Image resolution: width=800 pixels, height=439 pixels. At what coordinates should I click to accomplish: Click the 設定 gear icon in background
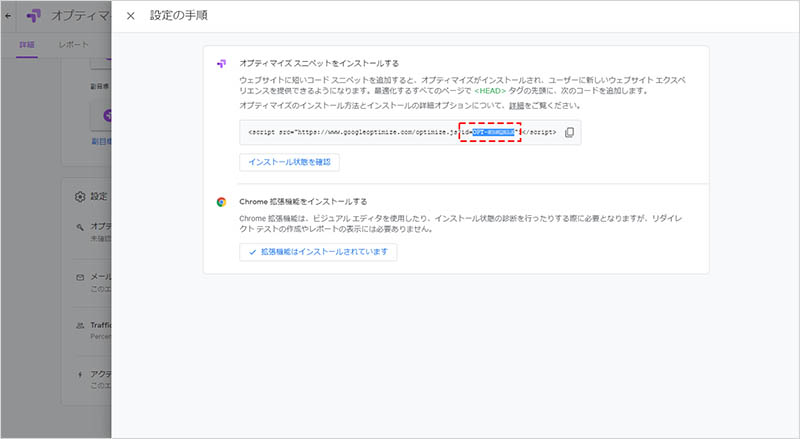point(82,196)
